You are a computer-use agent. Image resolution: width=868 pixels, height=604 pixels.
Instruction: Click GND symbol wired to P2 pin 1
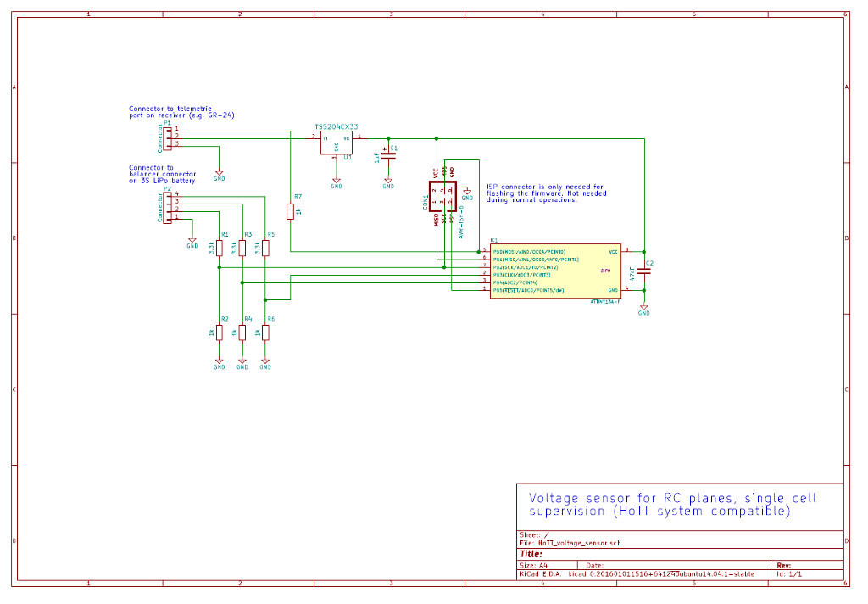click(192, 243)
